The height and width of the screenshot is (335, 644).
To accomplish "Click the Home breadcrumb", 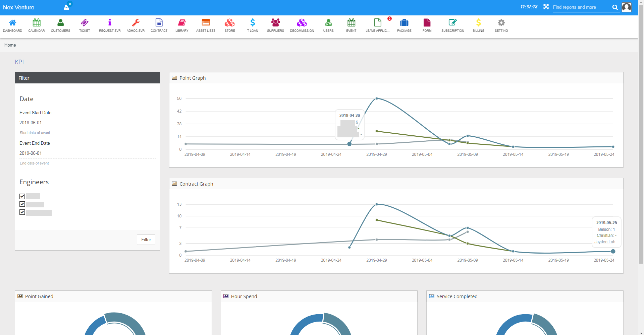I will click(x=10, y=45).
